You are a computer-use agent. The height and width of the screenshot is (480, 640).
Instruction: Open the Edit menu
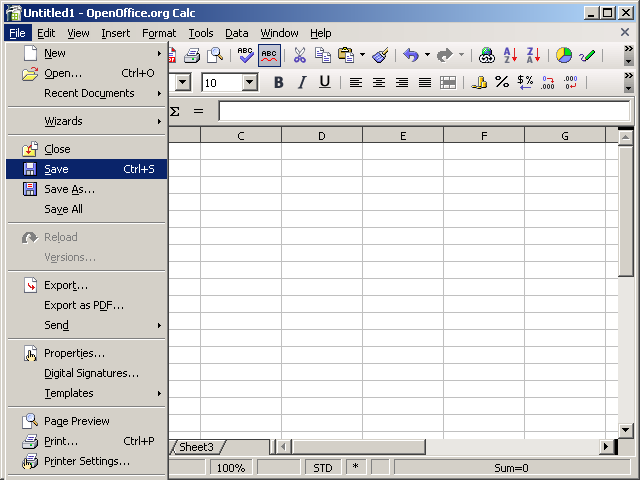[x=46, y=33]
